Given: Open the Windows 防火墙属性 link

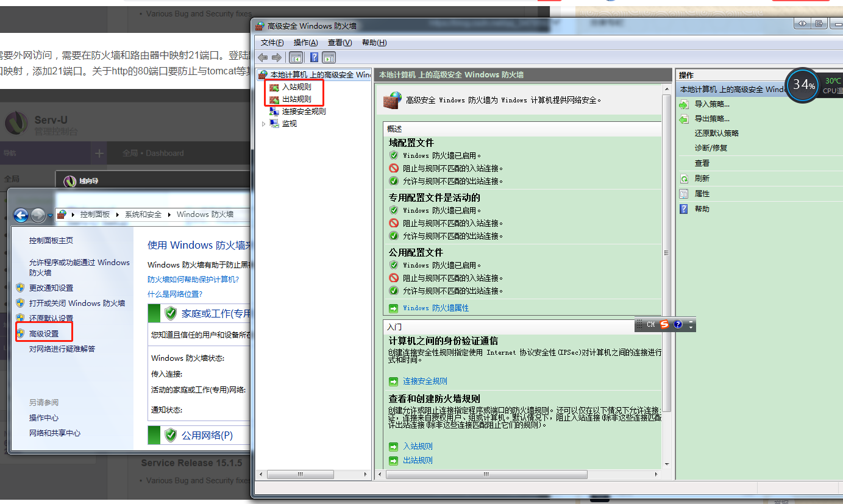Looking at the screenshot, I should click(x=436, y=308).
